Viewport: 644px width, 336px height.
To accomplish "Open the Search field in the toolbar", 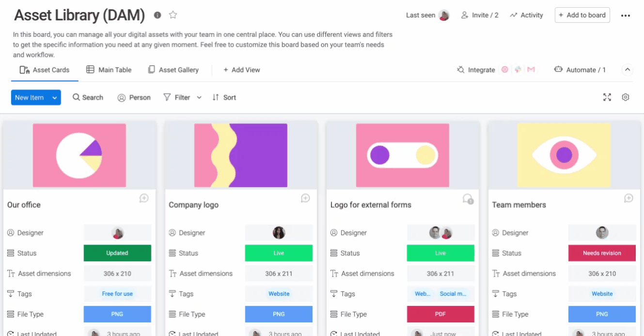I will 88,97.
